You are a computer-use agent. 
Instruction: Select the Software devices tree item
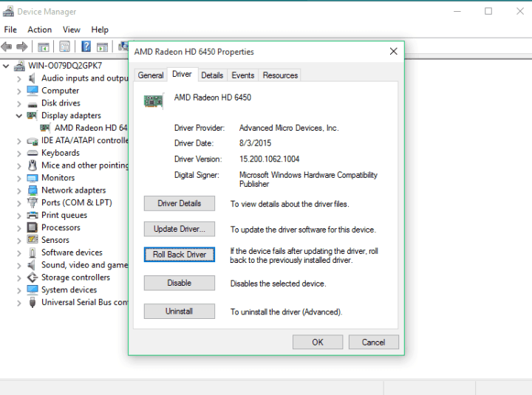72,253
